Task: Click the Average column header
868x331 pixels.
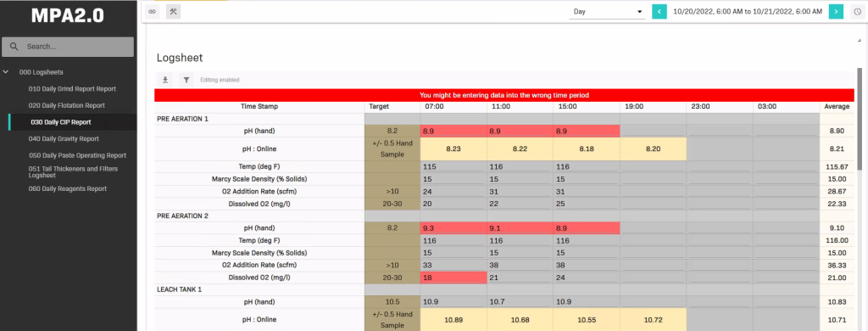Action: click(837, 106)
